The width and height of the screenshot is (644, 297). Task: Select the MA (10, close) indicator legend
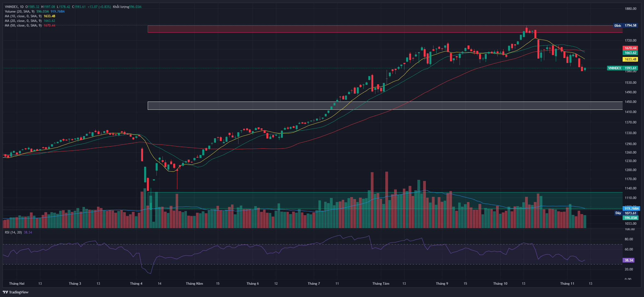pyautogui.click(x=23, y=16)
